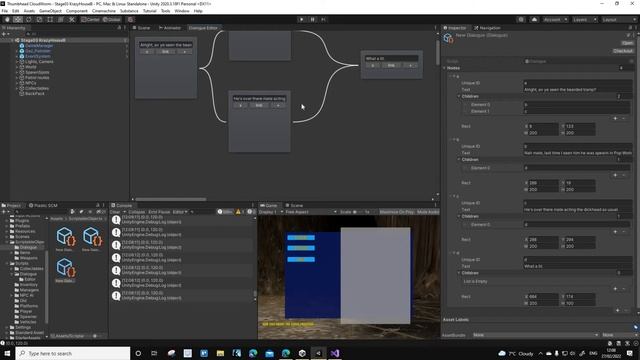Image resolution: width=640 pixels, height=360 pixels.
Task: Switch to the Dialogue Editor tab
Action: tap(203, 28)
